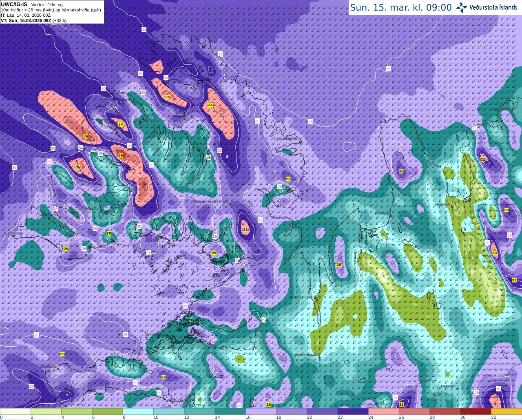Select the yellow 28 label below Gjögurflugvöllur
Screen dimensions: 522x420
coord(288,179)
